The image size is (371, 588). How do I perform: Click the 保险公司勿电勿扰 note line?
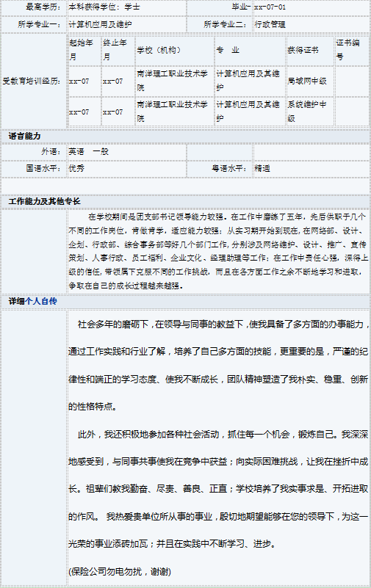coord(120,572)
